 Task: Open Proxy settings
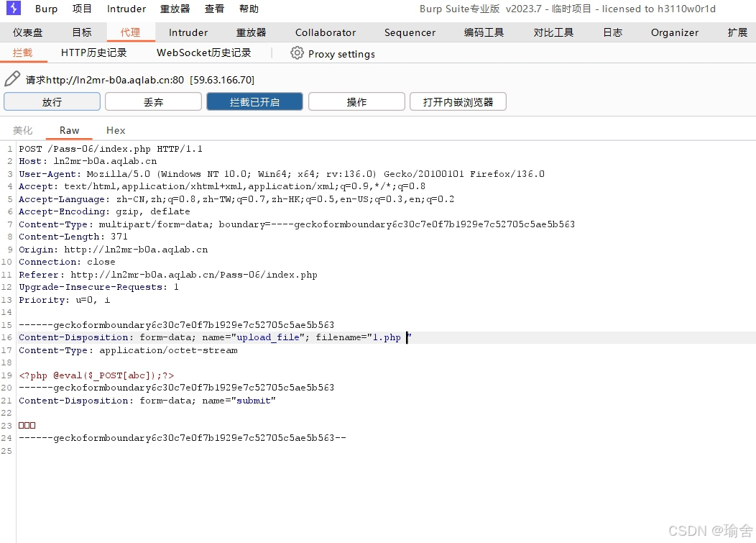pyautogui.click(x=341, y=53)
